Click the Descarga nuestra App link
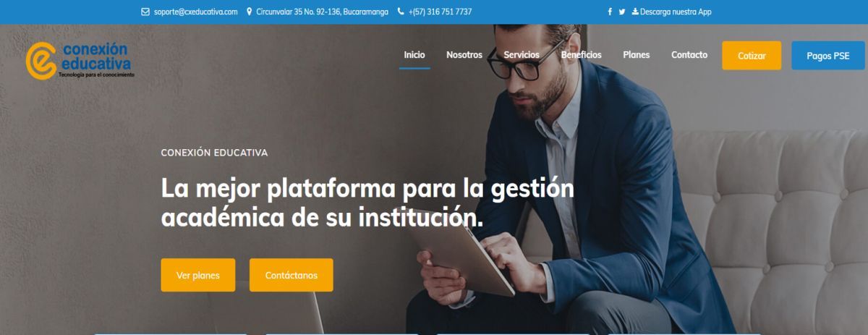The image size is (868, 335). [x=676, y=12]
